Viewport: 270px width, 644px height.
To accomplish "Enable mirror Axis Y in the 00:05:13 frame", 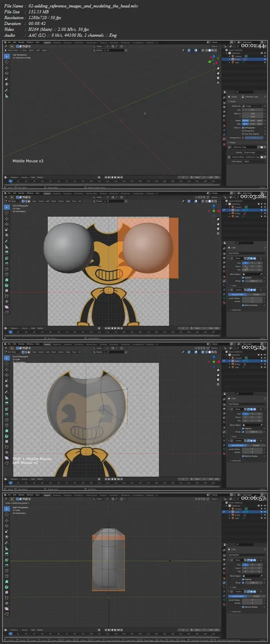I will [x=252, y=414].
